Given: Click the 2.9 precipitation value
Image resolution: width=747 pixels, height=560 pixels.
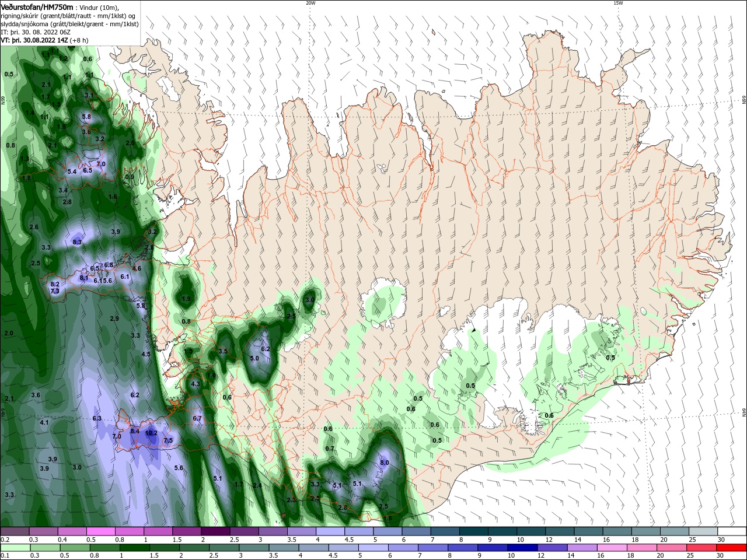Looking at the screenshot, I should pos(114,318).
